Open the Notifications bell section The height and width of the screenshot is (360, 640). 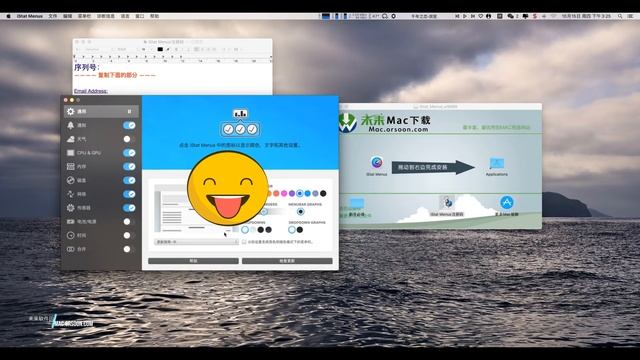[x=71, y=125]
